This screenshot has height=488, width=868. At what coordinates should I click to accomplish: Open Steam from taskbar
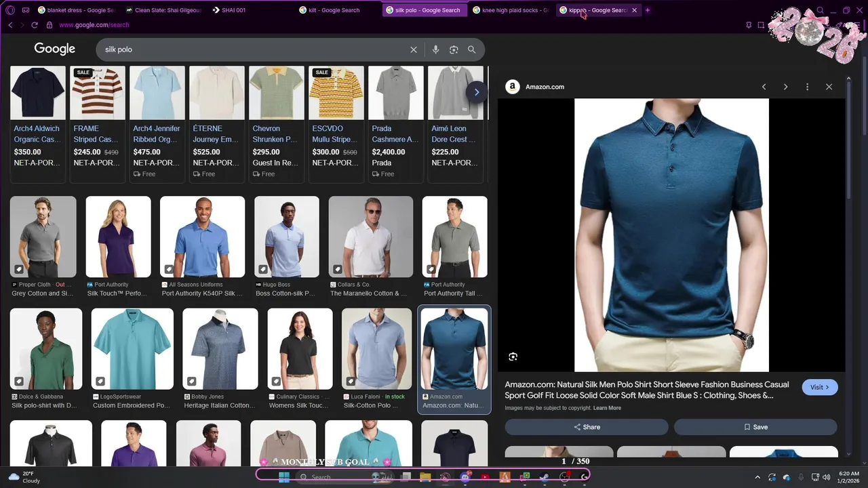point(544,476)
